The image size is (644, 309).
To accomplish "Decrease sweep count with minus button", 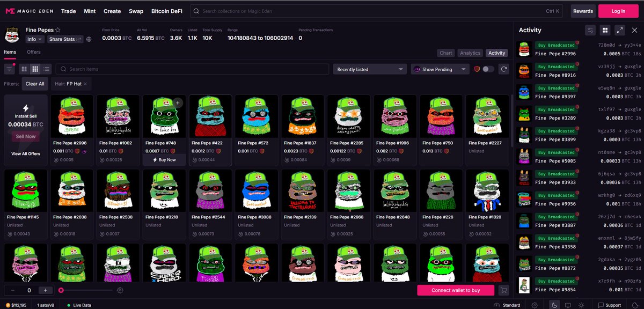I will (x=12, y=290).
